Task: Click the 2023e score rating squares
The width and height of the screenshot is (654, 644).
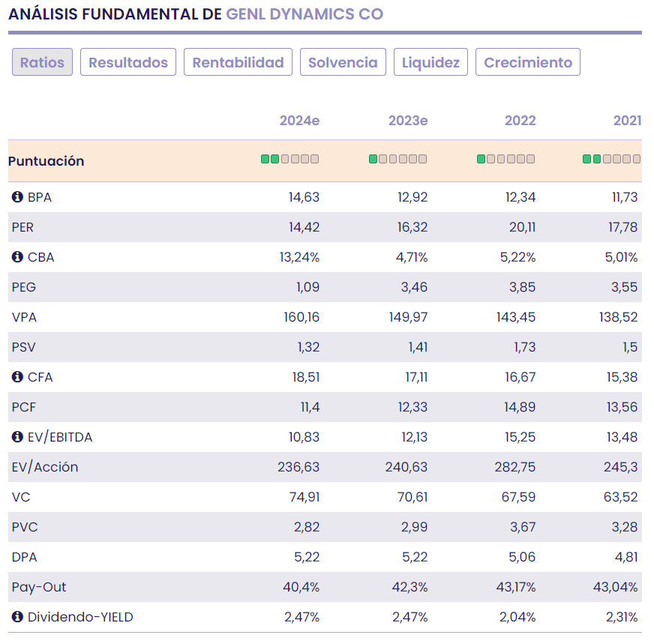Action: 397,159
